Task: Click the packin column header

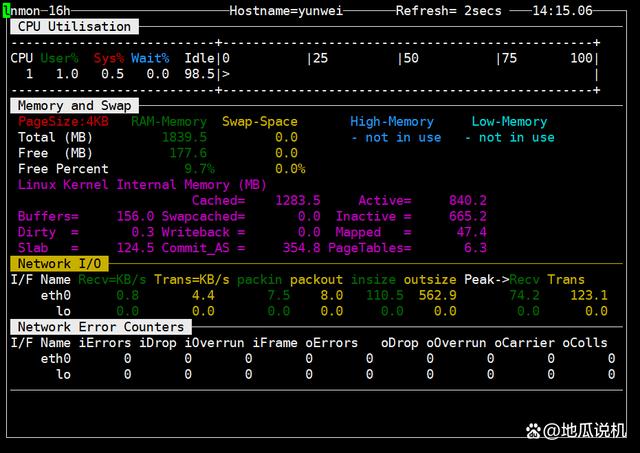Action: 260,280
